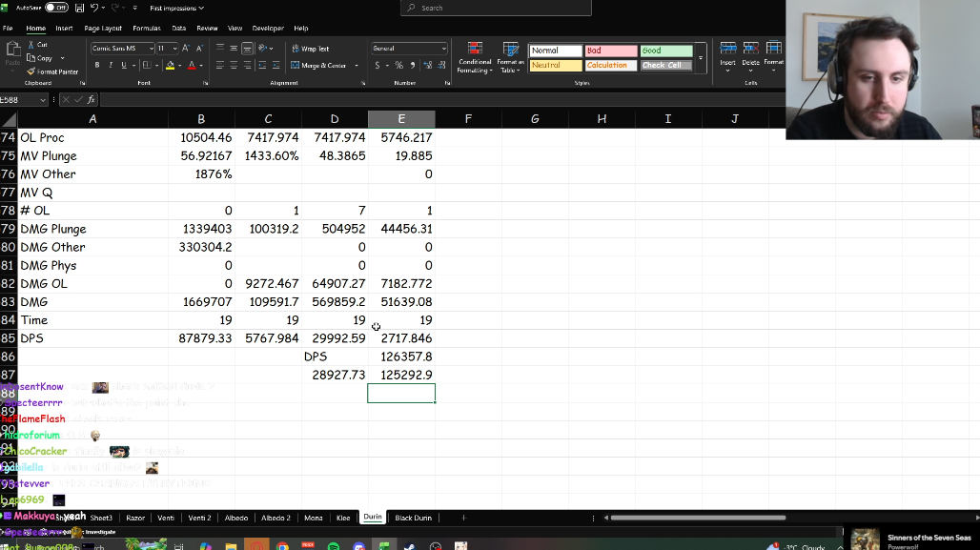Image resolution: width=980 pixels, height=550 pixels.
Task: Open the font size dropdown
Action: [x=174, y=48]
